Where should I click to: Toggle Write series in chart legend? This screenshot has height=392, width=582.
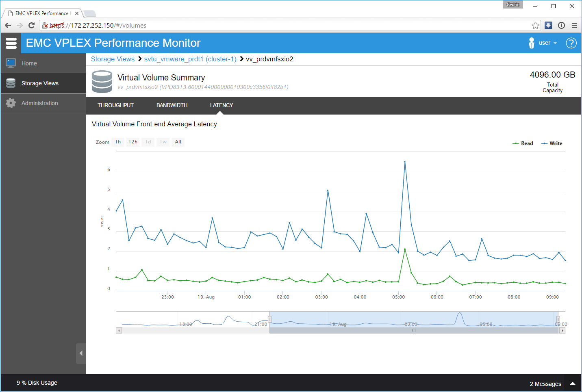(x=552, y=143)
